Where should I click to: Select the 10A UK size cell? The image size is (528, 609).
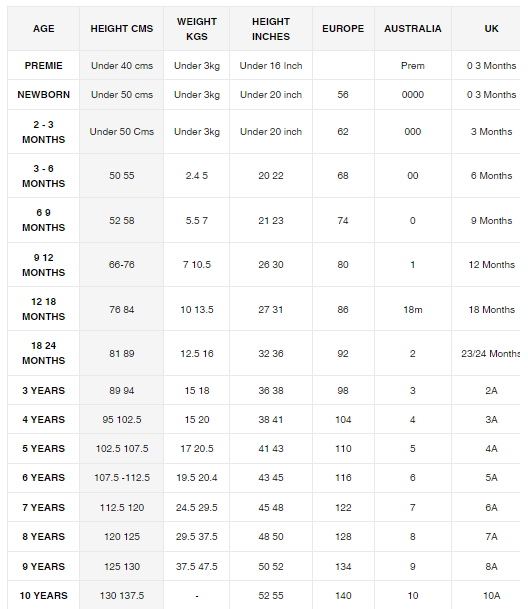click(x=491, y=595)
